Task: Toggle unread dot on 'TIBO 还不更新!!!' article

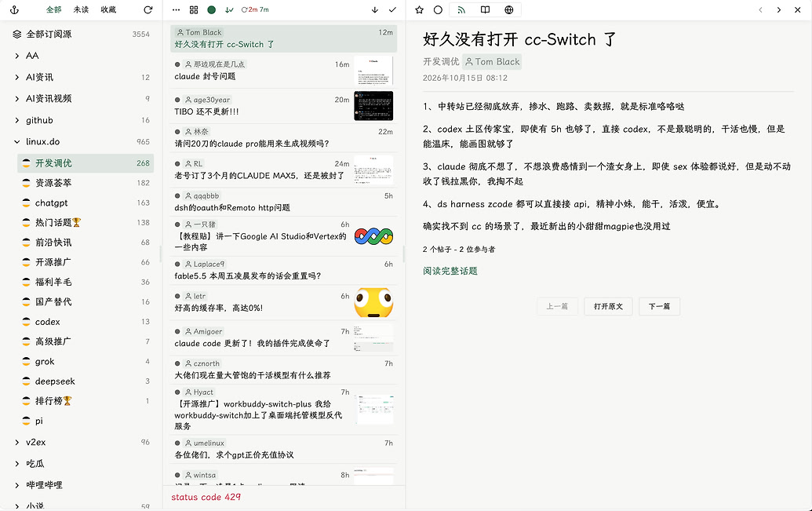Action: click(177, 100)
